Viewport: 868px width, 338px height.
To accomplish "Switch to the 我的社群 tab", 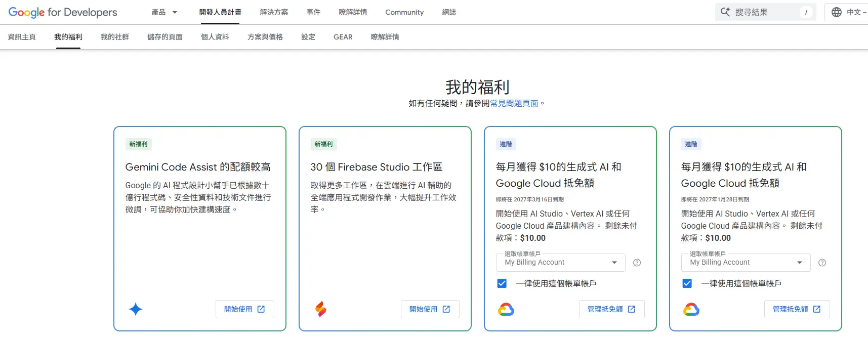I will [x=115, y=37].
